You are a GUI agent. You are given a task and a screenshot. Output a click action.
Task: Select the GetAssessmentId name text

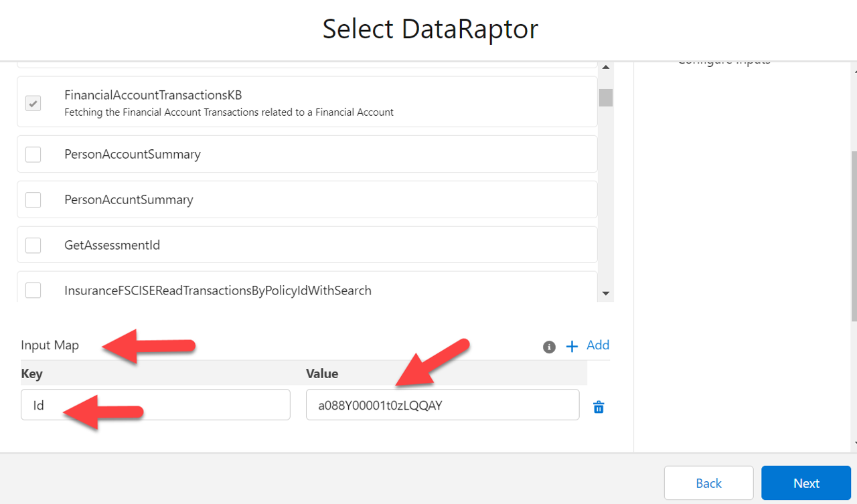coord(112,245)
